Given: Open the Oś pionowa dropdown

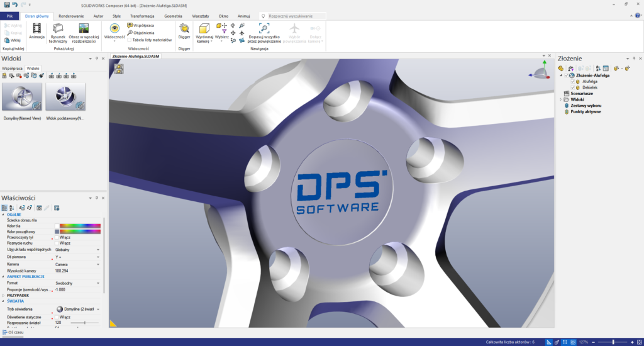Looking at the screenshot, I should 98,257.
